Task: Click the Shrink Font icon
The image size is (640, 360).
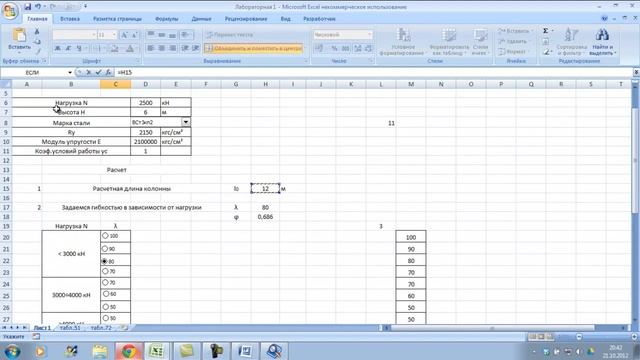Action: (x=135, y=35)
